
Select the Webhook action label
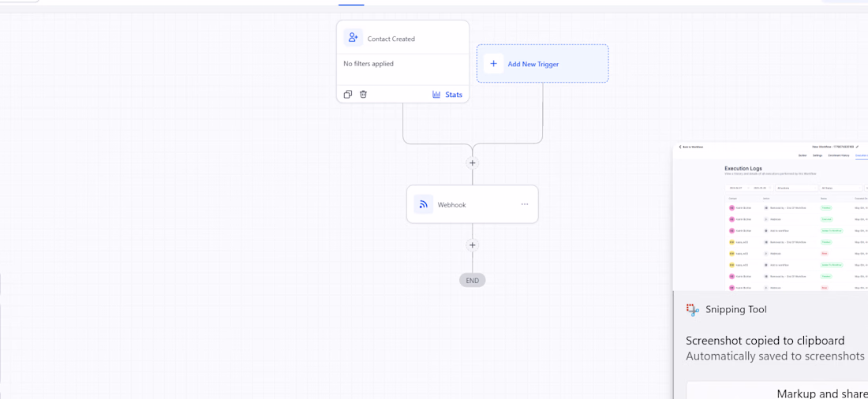click(451, 205)
